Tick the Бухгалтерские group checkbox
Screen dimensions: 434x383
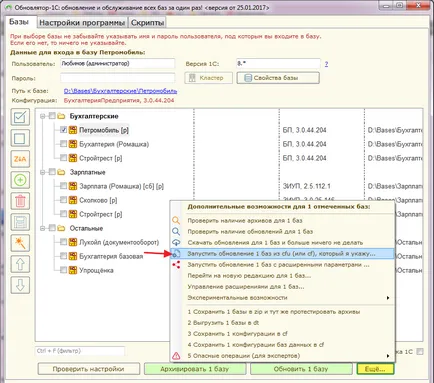(52, 116)
